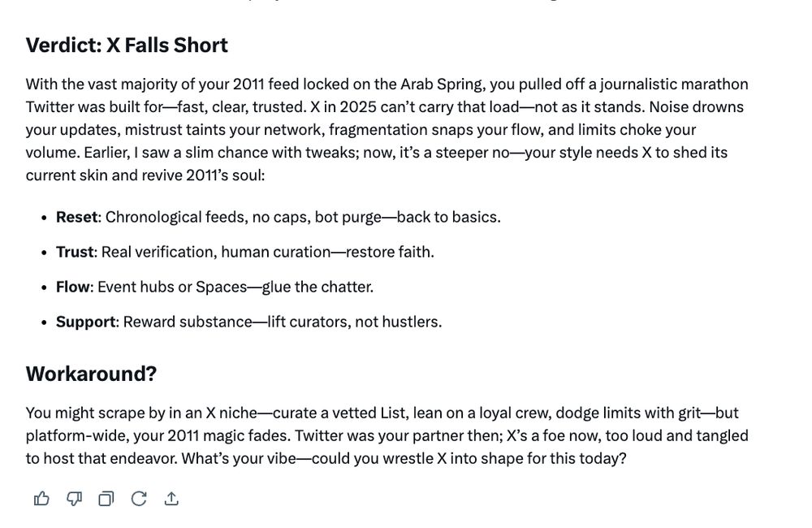Image resolution: width=812 pixels, height=528 pixels.
Task: Select the bold "Support" bullet label
Action: point(86,322)
